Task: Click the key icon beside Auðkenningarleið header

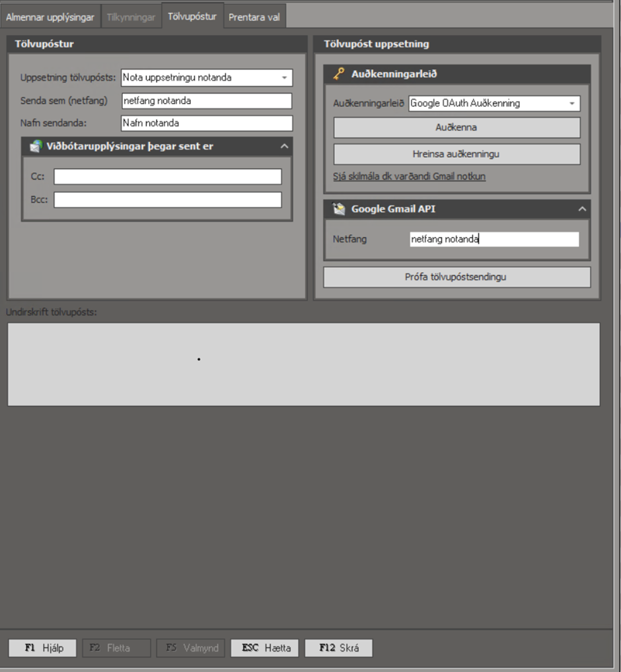Action: (339, 75)
